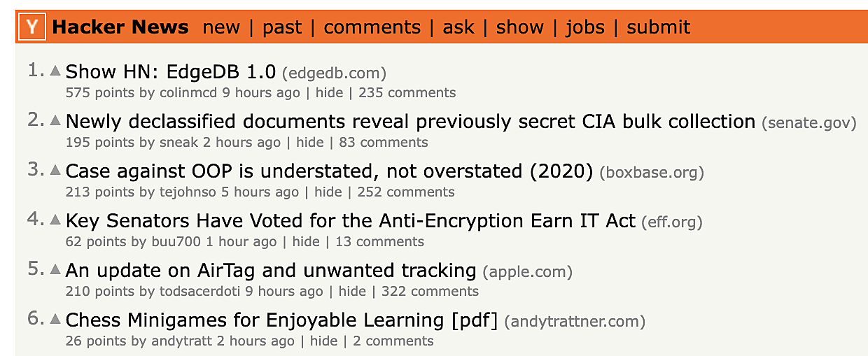Open the 'ask' section
Image resolution: width=868 pixels, height=356 pixels.
458,27
